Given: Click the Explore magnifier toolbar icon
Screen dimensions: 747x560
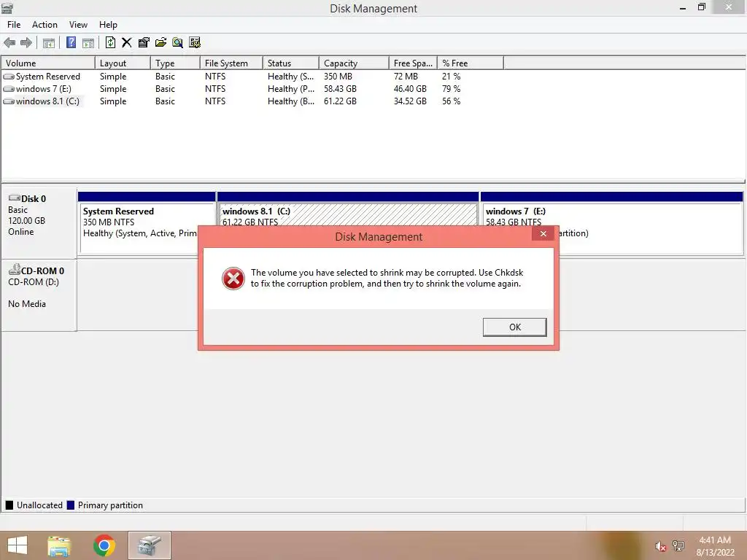Looking at the screenshot, I should point(178,43).
